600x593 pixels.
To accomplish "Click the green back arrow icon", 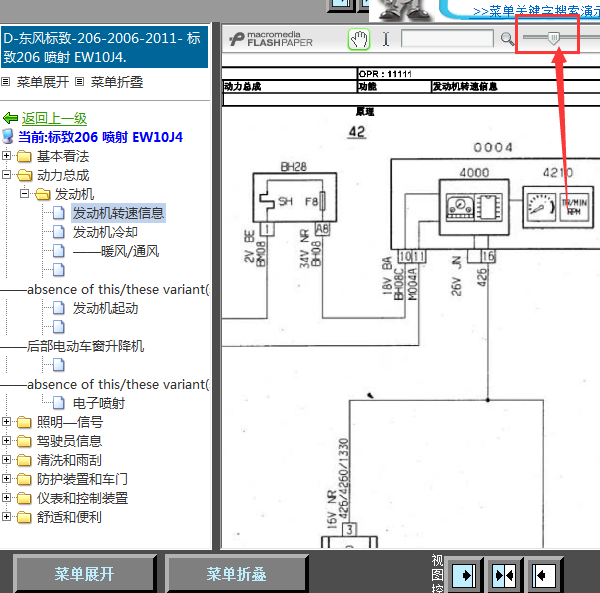I will coord(10,118).
